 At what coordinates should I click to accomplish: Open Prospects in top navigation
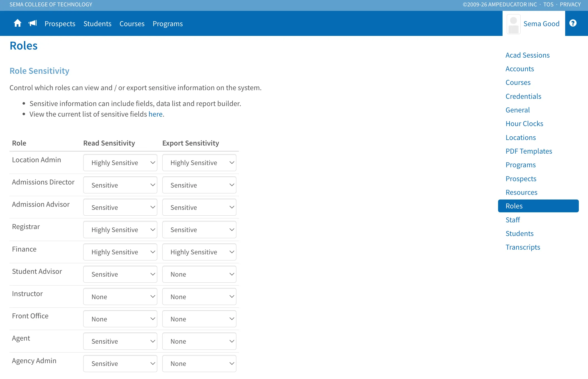(x=60, y=24)
